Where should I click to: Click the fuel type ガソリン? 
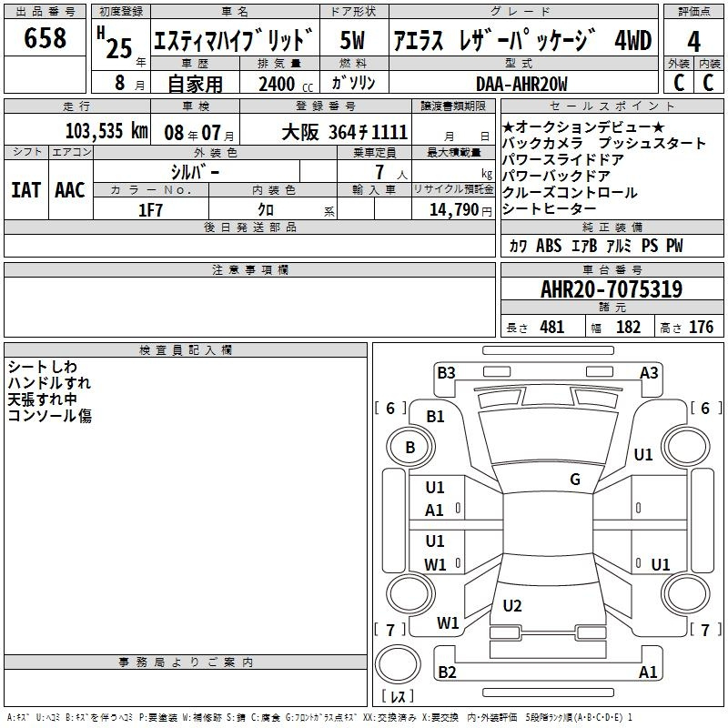(x=353, y=83)
